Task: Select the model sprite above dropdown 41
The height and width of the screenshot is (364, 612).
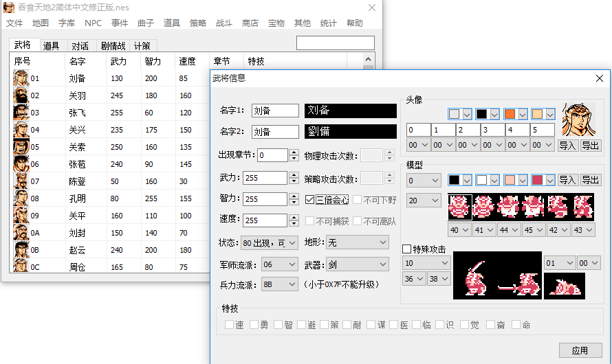Action: (484, 207)
